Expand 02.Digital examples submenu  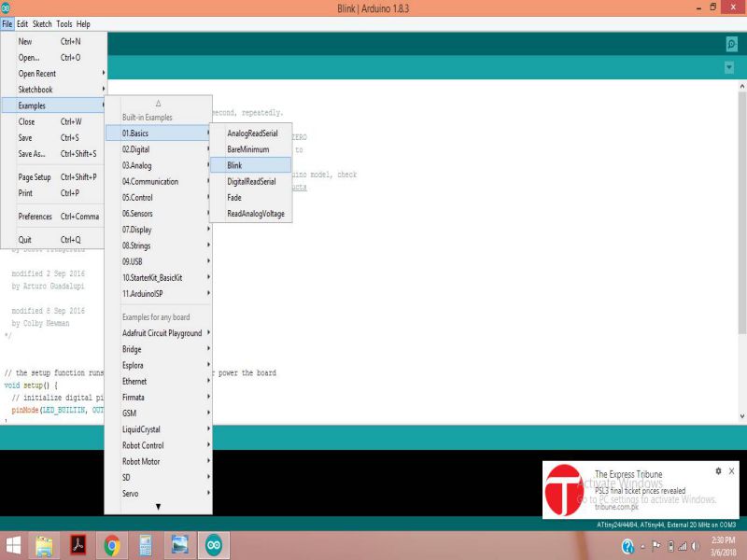[158, 149]
